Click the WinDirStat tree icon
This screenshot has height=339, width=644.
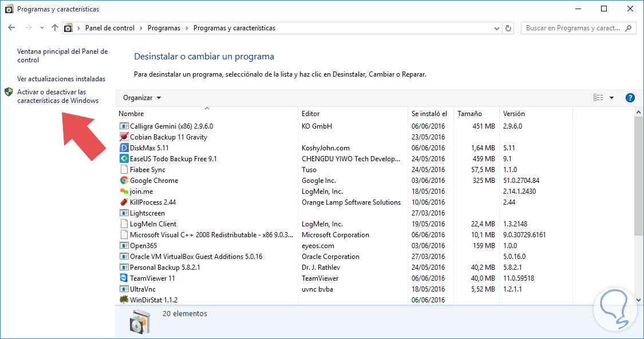coord(124,300)
